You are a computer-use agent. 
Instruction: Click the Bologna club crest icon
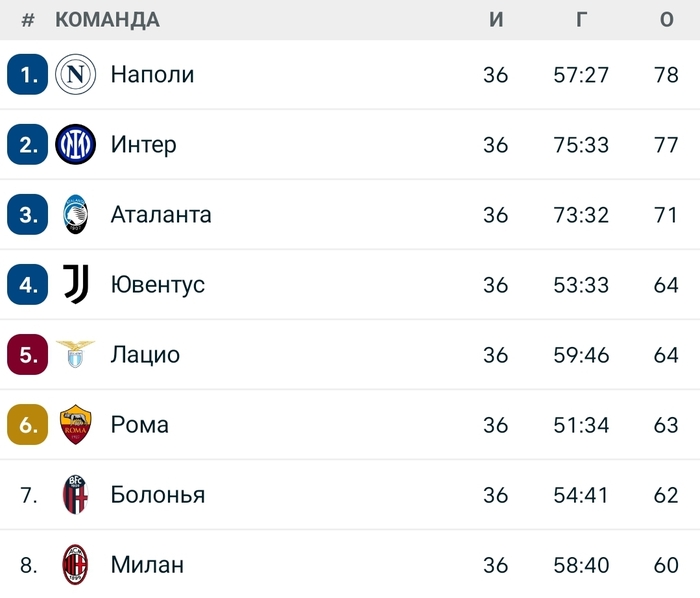(75, 495)
